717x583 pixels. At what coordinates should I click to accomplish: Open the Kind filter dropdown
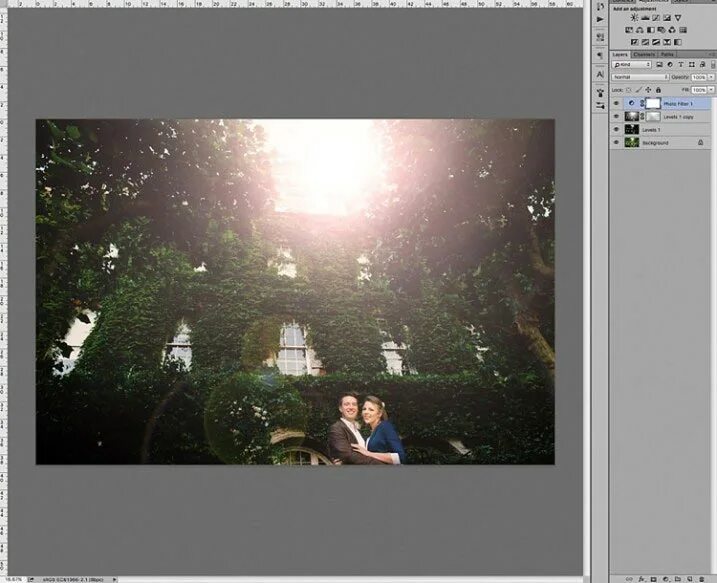(631, 64)
